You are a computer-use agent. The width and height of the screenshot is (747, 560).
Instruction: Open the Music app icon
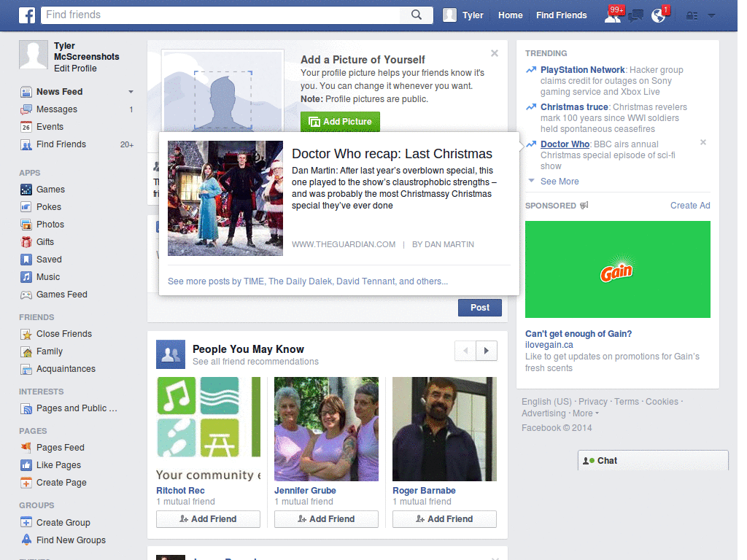(x=26, y=277)
